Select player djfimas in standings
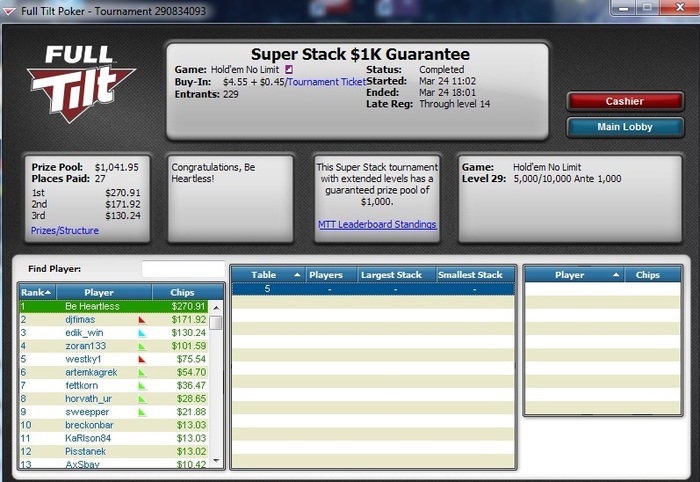Image resolution: width=700 pixels, height=482 pixels. pyautogui.click(x=114, y=320)
